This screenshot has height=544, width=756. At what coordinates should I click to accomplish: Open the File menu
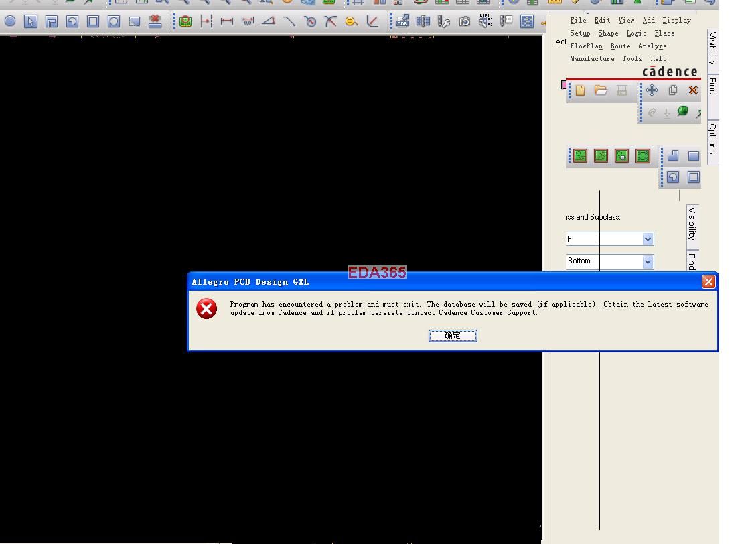click(578, 20)
